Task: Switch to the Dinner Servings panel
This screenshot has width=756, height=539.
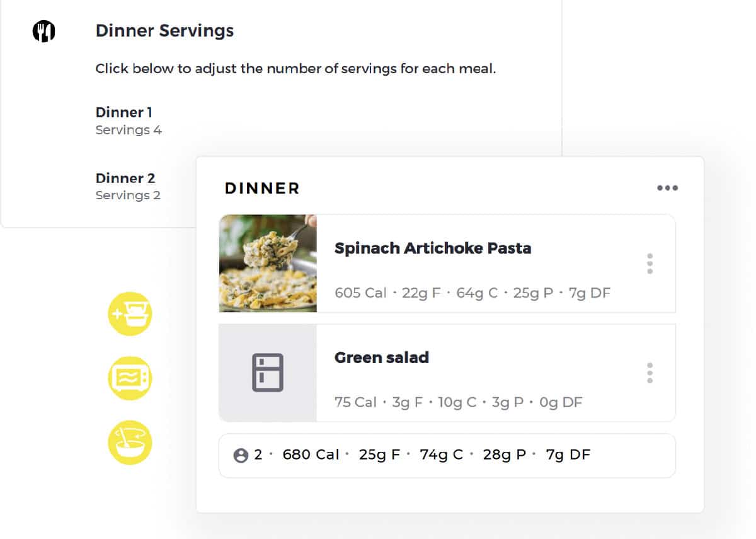Action: coord(163,30)
